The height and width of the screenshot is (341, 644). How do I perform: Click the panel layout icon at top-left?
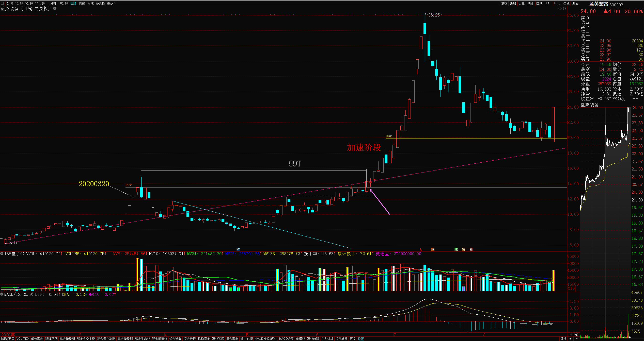click(x=3, y=3)
